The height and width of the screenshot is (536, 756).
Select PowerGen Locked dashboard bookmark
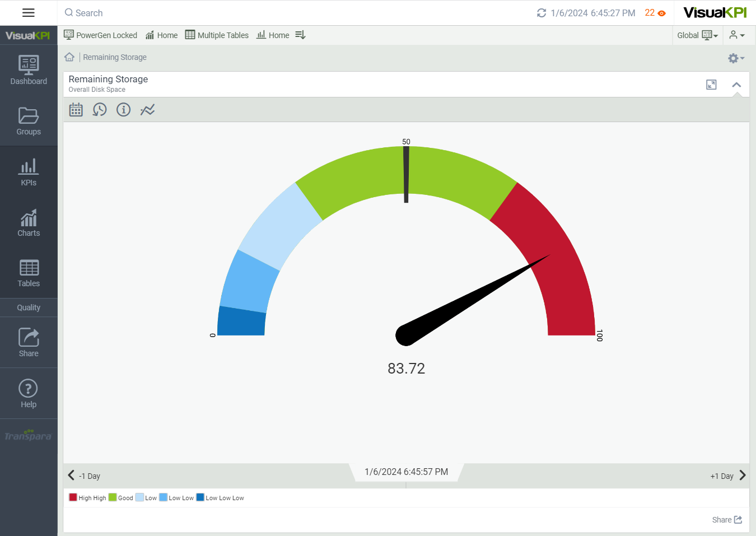tap(101, 35)
